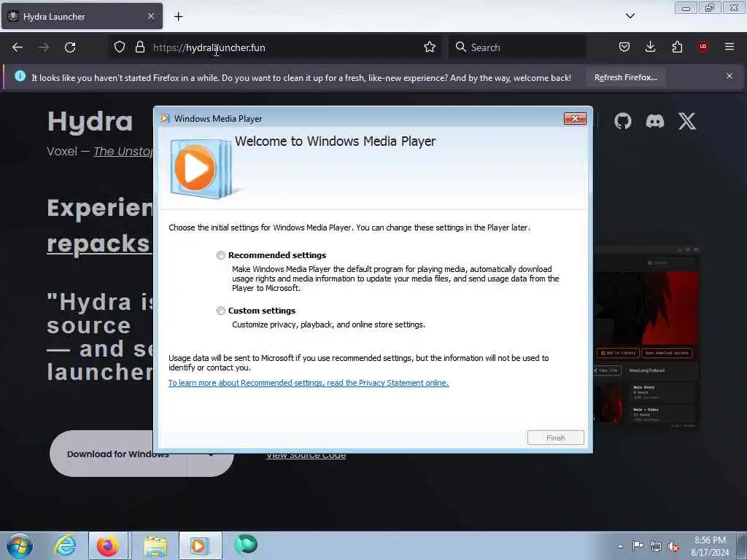This screenshot has width=747, height=560.
Task: Open a new Firefox tab
Action: pos(178,17)
